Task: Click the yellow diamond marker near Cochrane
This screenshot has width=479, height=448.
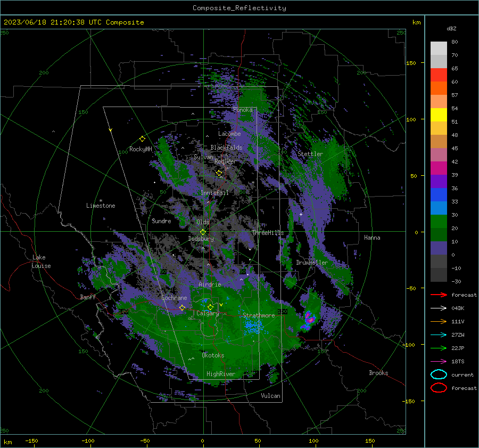Action: coord(183,307)
